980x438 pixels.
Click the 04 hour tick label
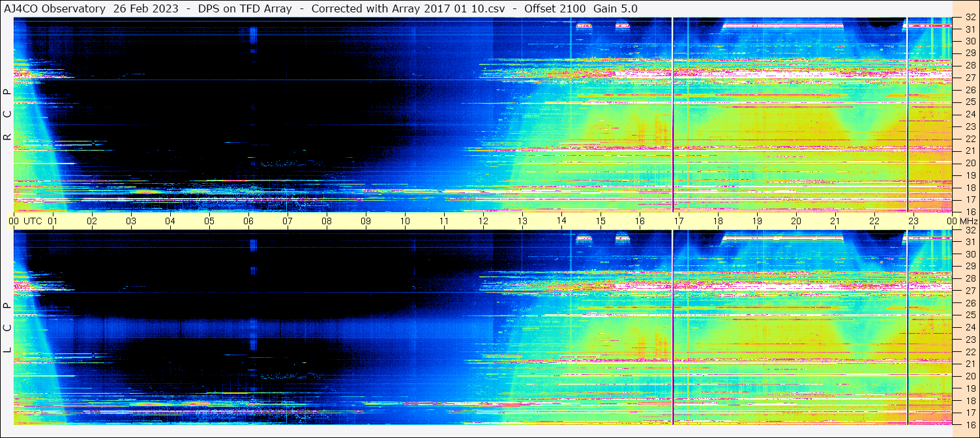point(170,221)
